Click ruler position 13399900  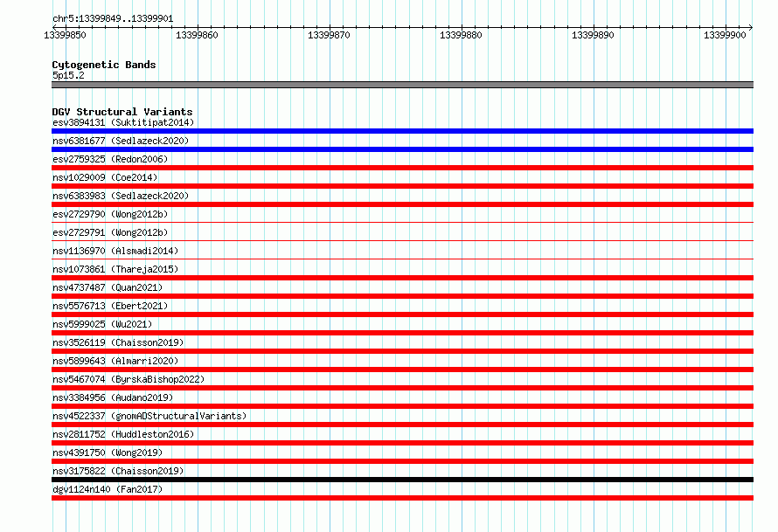click(x=725, y=35)
